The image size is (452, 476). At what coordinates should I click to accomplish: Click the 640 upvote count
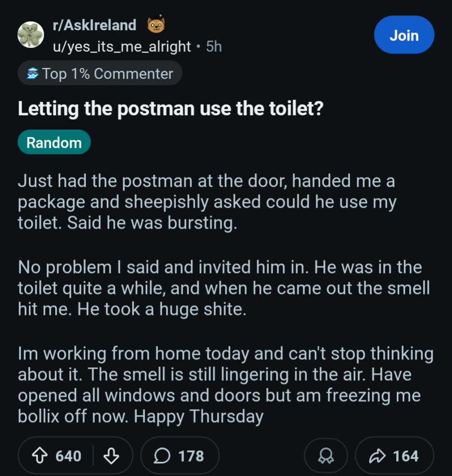[68, 456]
